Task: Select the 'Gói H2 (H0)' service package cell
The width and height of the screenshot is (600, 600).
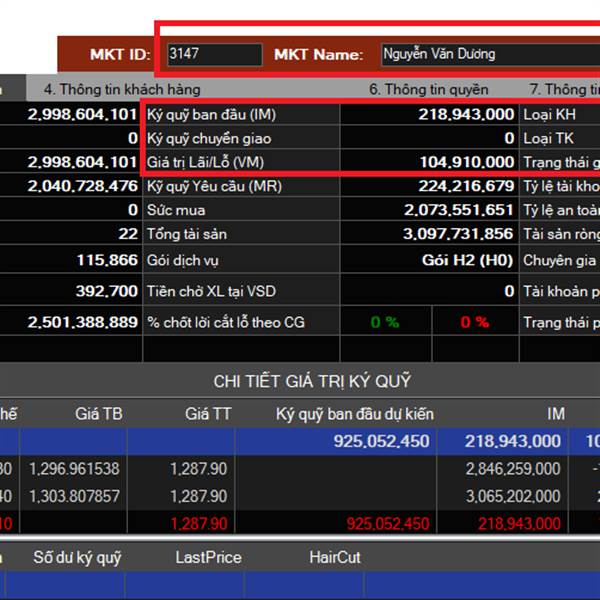Action: click(468, 259)
